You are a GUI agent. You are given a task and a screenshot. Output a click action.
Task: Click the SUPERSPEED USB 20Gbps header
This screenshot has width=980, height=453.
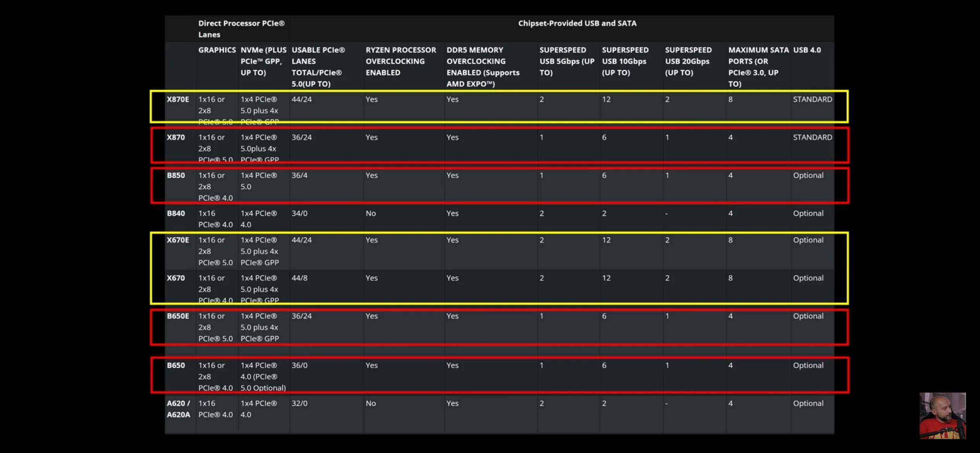tap(688, 61)
